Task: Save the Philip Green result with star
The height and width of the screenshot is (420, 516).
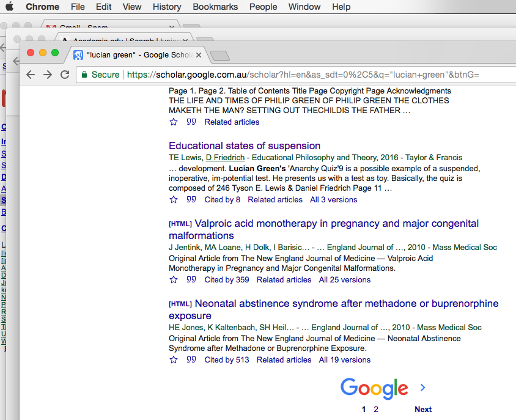Action: click(174, 122)
